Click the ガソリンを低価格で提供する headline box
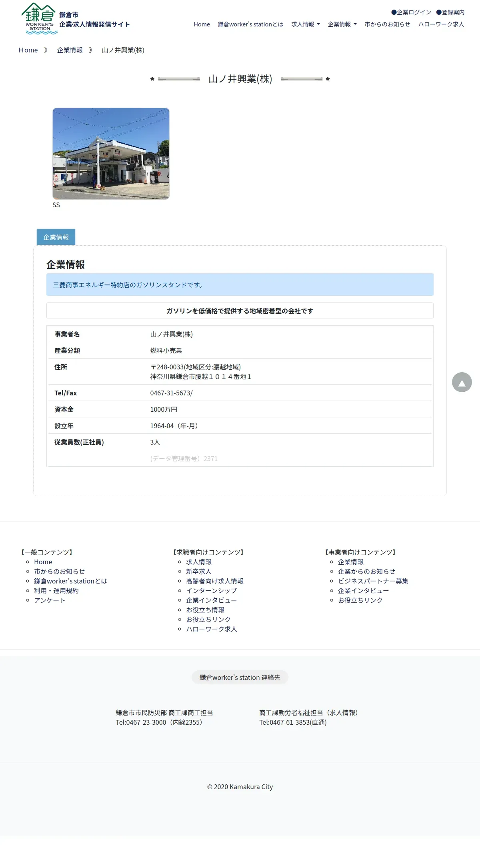 240,311
